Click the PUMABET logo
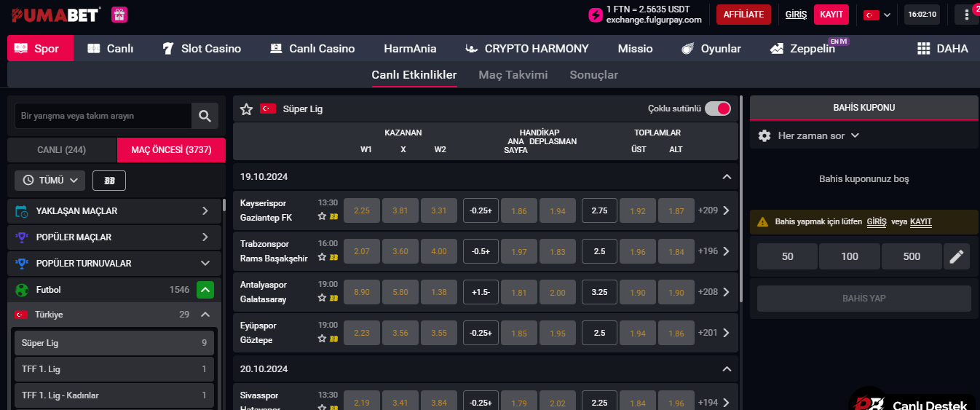This screenshot has width=980, height=410. pyautogui.click(x=55, y=14)
